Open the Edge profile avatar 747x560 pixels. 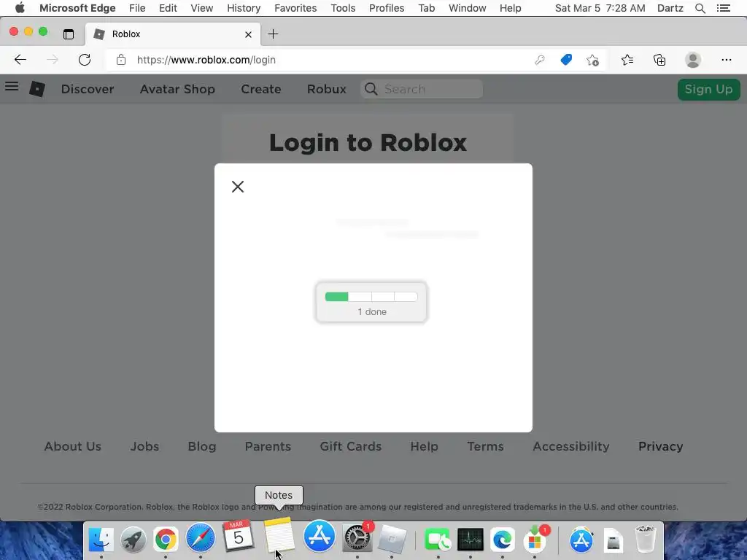[693, 60]
